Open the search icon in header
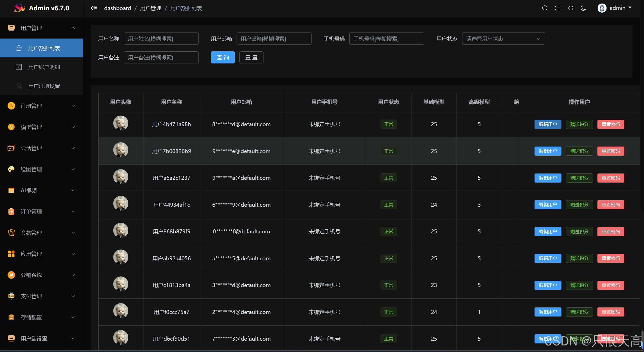This screenshot has width=644, height=352. [545, 8]
